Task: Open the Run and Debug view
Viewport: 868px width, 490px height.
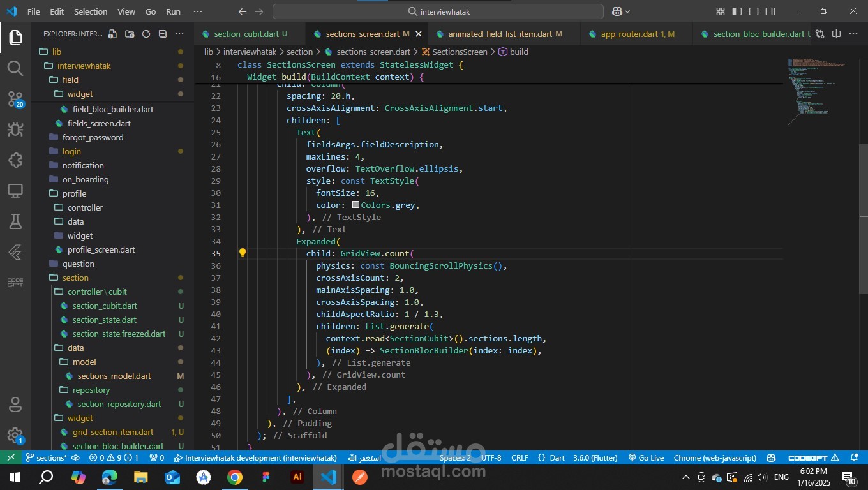Action: point(15,130)
